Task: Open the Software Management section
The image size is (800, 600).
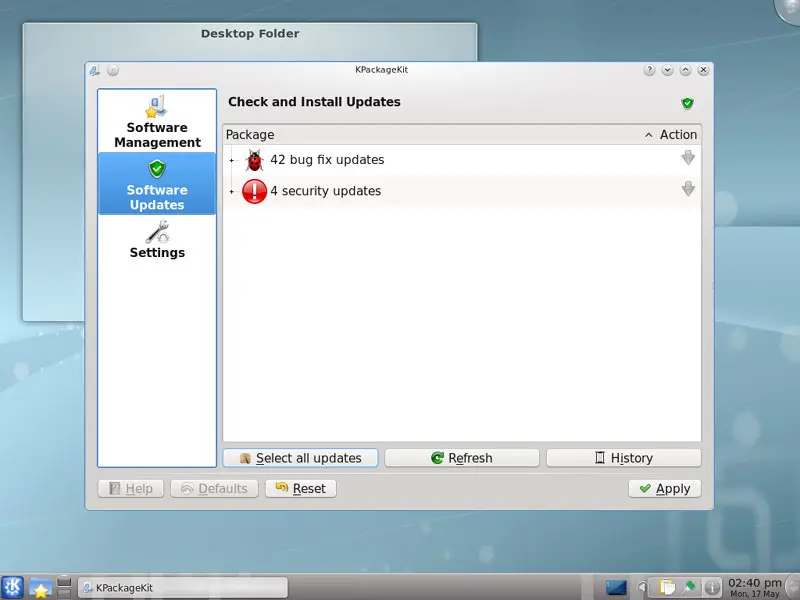Action: [x=157, y=121]
